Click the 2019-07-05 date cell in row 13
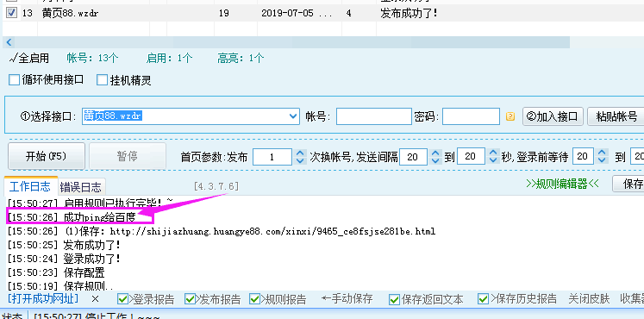Image resolution: width=644 pixels, height=319 pixels. [x=297, y=14]
